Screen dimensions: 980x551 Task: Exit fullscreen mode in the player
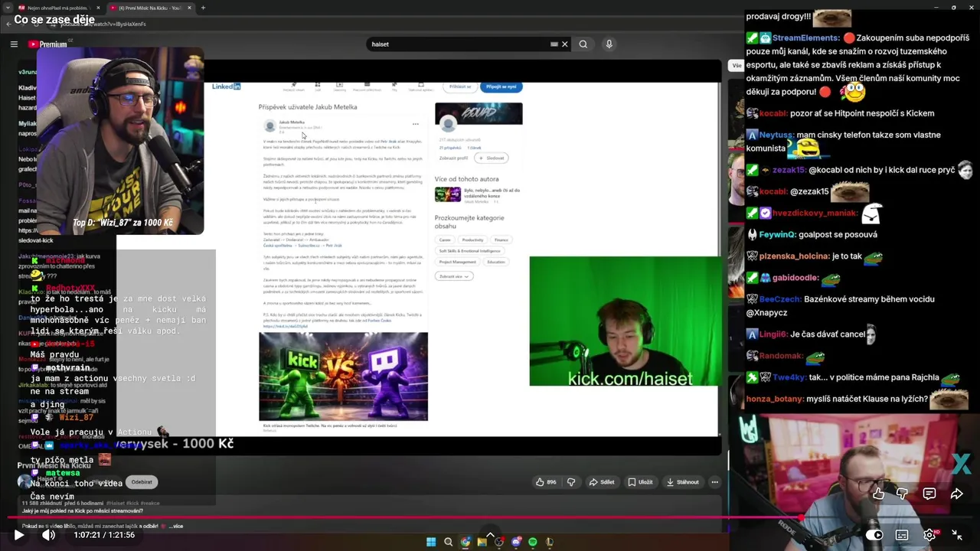(x=957, y=535)
